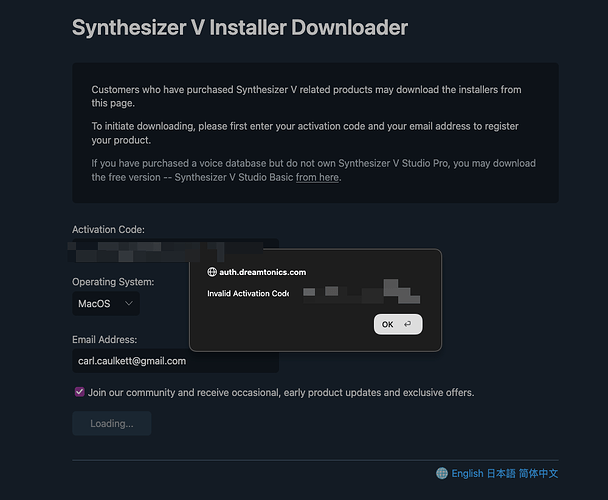
Task: Click the Join our community label text
Action: coord(281,393)
